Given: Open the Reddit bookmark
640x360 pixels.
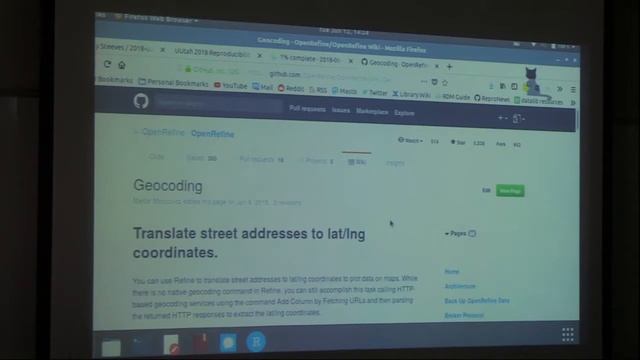Looking at the screenshot, I should coord(291,89).
